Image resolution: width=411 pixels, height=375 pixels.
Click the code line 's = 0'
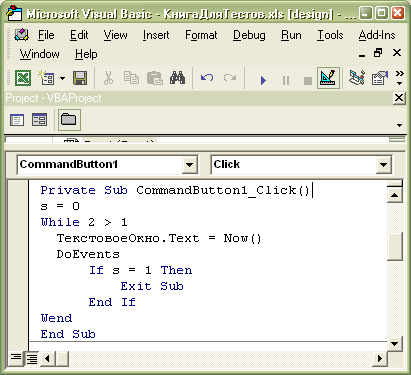coord(60,206)
